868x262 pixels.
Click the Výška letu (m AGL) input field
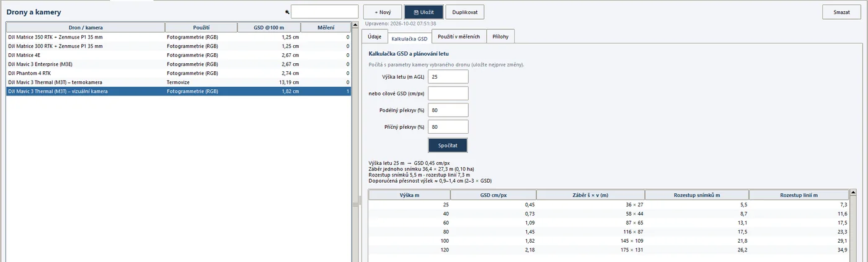(448, 76)
